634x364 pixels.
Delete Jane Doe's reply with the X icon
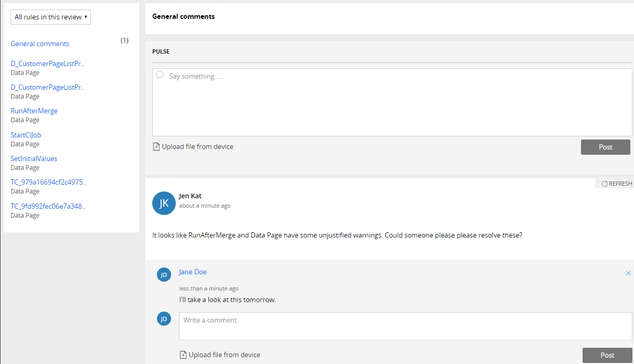point(628,273)
